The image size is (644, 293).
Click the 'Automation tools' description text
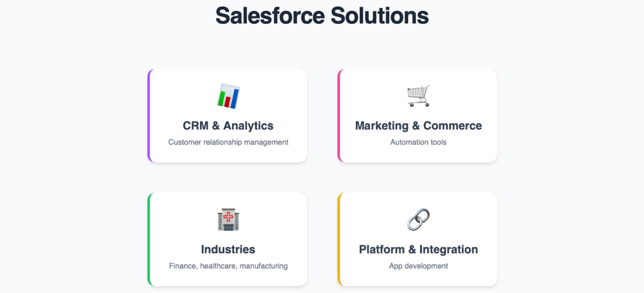click(x=418, y=142)
